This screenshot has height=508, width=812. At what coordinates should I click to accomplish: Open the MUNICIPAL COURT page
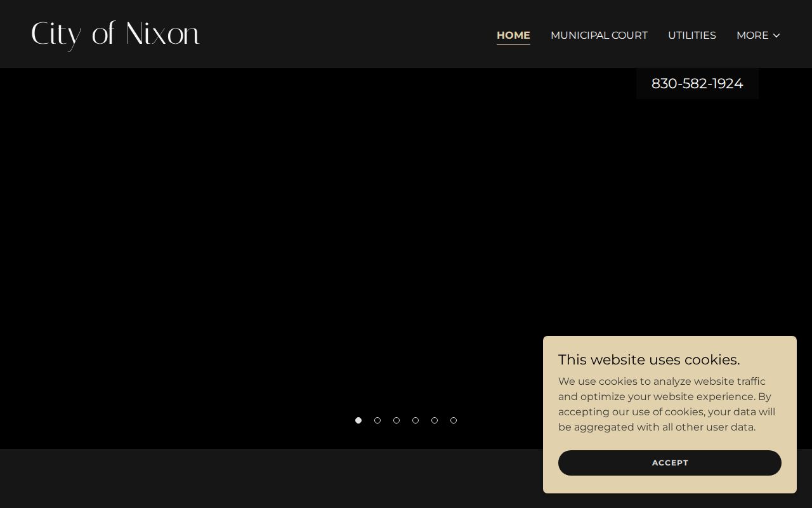click(599, 36)
